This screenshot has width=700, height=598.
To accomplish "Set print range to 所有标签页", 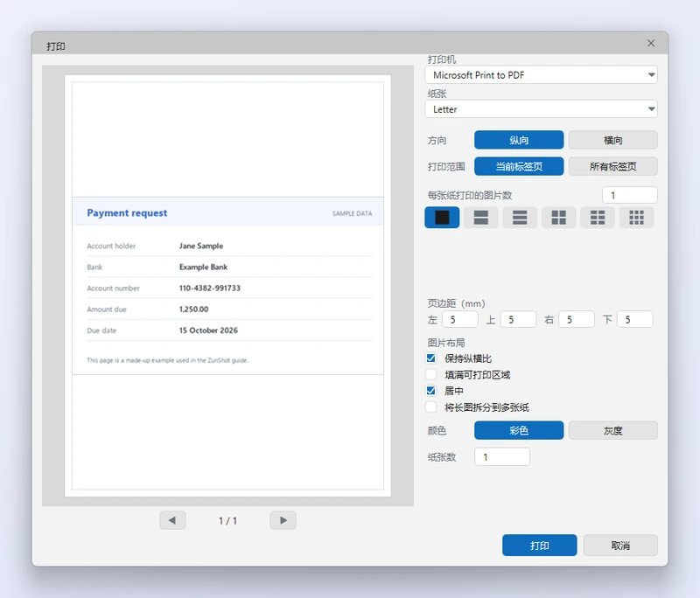I will pos(613,166).
